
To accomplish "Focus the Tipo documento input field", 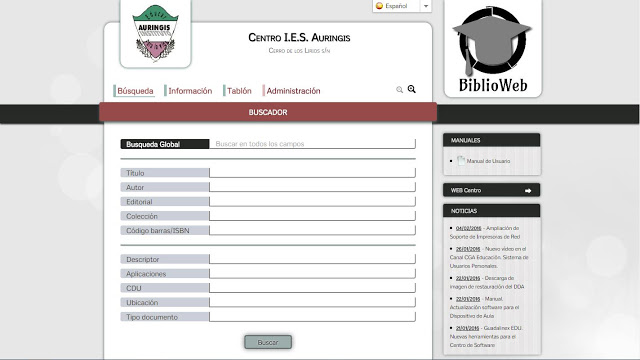I will click(x=312, y=317).
